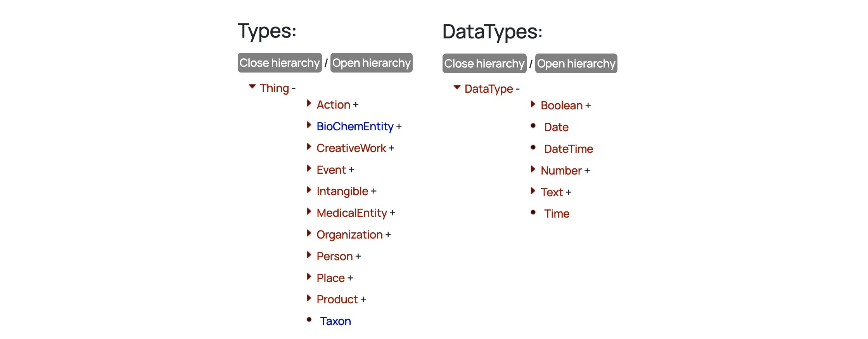Collapse the DataType root node
Image resolution: width=868 pixels, height=339 pixels.
tap(457, 87)
